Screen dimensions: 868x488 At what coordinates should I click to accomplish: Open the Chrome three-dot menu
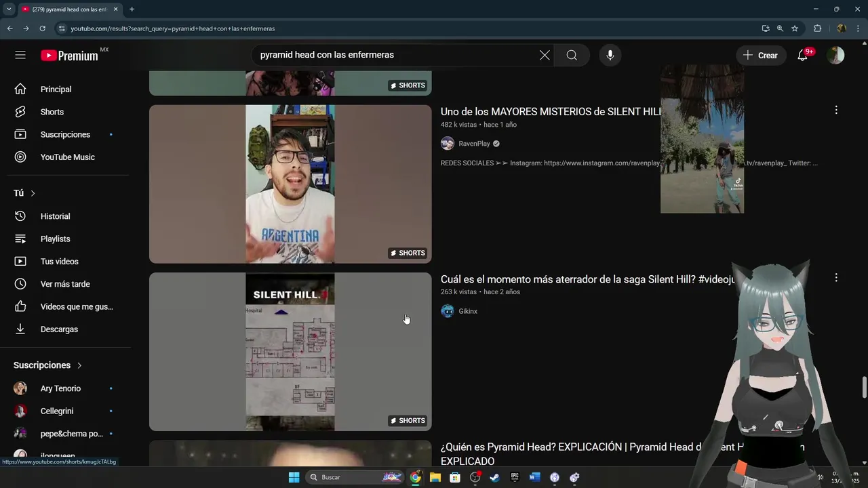[x=859, y=28]
